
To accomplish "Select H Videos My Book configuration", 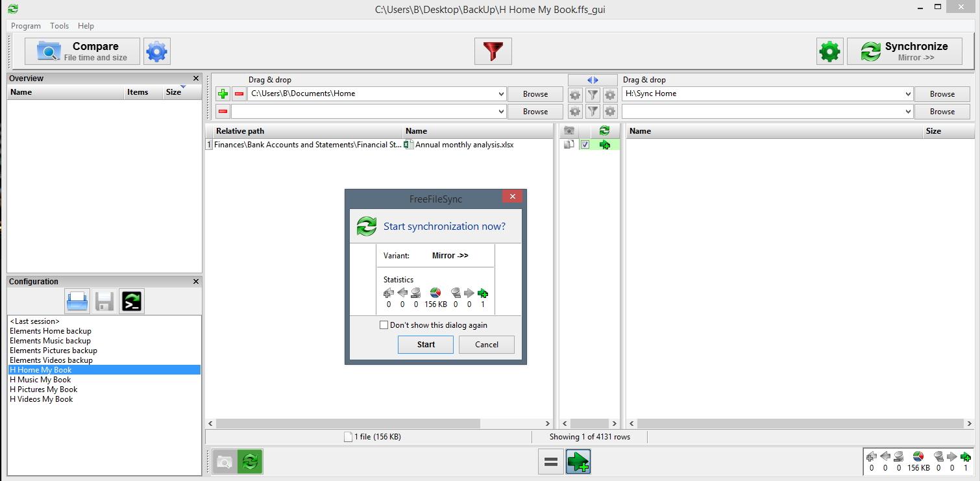I will (x=104, y=399).
